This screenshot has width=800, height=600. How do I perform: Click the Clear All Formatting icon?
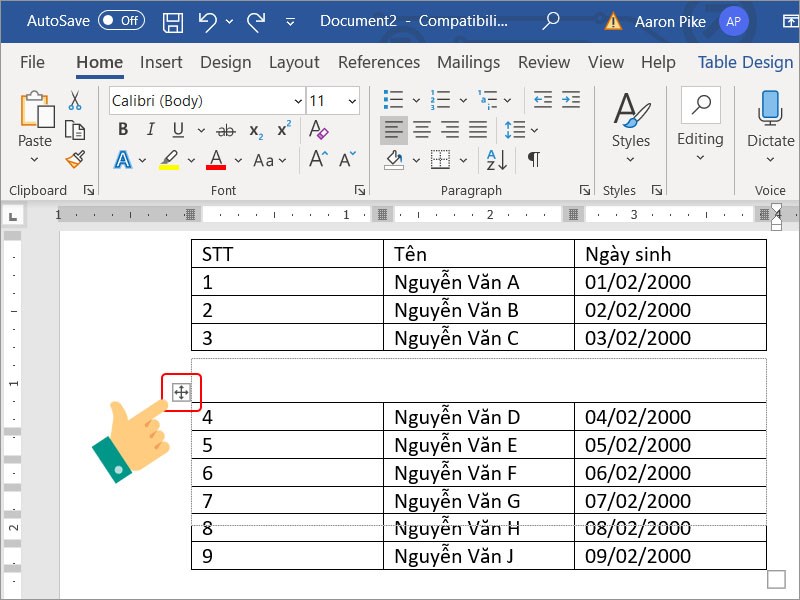pyautogui.click(x=318, y=130)
